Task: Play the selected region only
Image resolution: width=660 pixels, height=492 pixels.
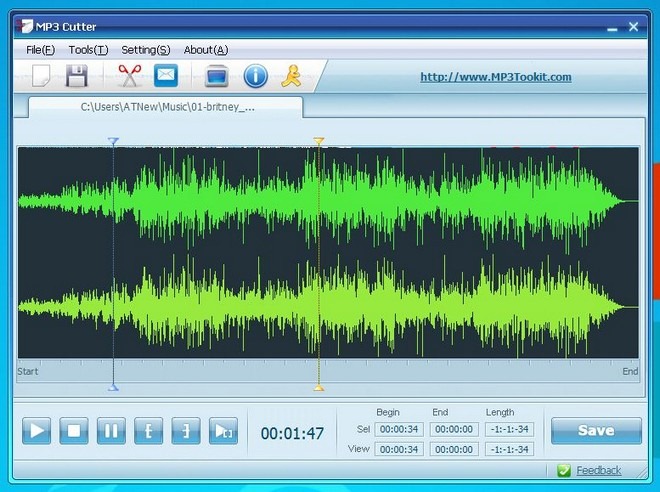Action: point(222,432)
